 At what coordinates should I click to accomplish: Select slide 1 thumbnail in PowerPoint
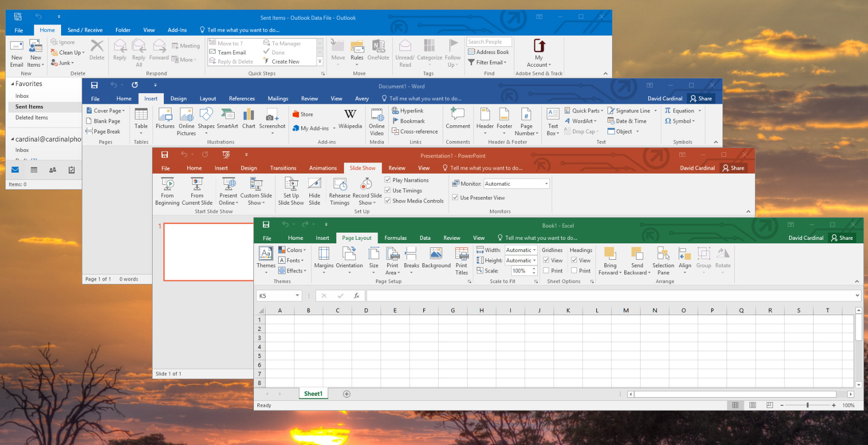(209, 252)
